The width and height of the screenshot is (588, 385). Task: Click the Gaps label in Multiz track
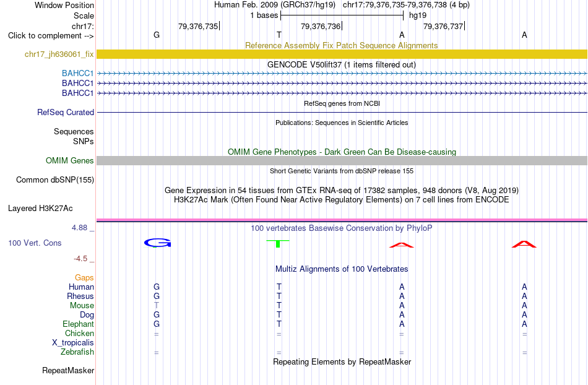(x=84, y=277)
